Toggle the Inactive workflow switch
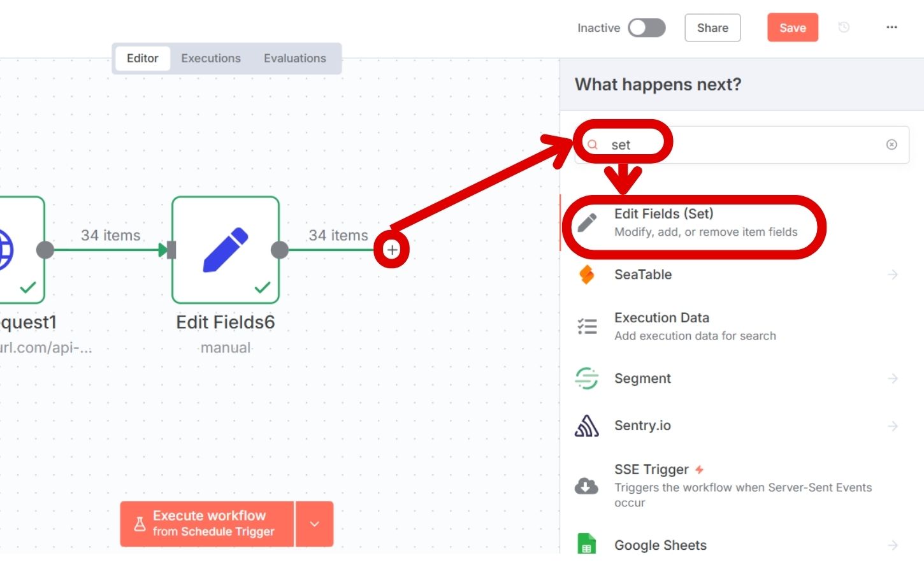The width and height of the screenshot is (924, 567). (646, 27)
